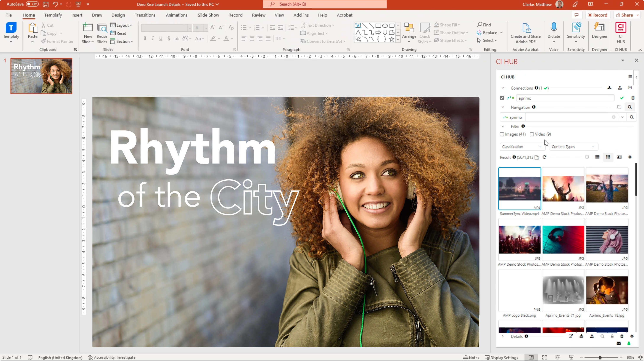Undo the last action
Image resolution: width=644 pixels, height=361 pixels.
(55, 4)
